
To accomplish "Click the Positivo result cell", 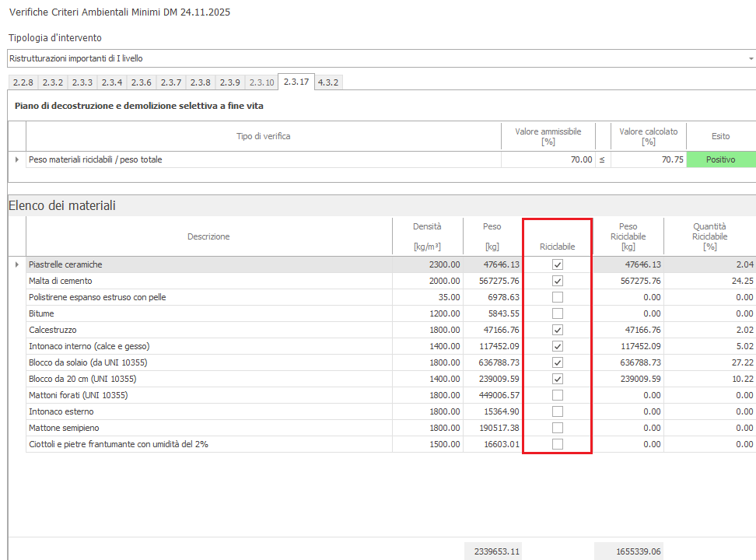I will click(720, 159).
